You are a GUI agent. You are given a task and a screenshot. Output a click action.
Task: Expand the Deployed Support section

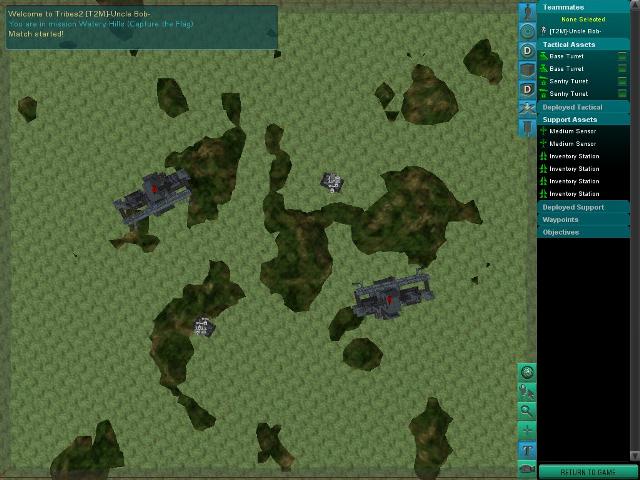click(x=583, y=207)
